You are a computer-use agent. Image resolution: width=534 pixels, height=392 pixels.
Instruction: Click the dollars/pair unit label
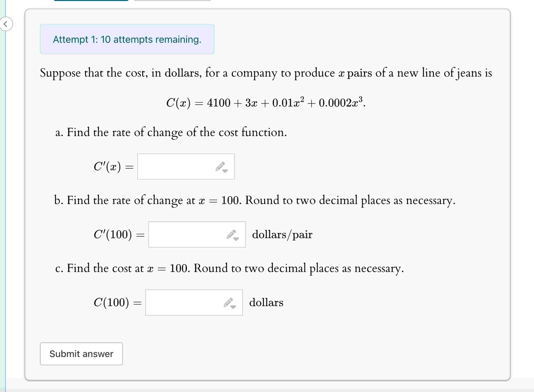[x=282, y=235]
